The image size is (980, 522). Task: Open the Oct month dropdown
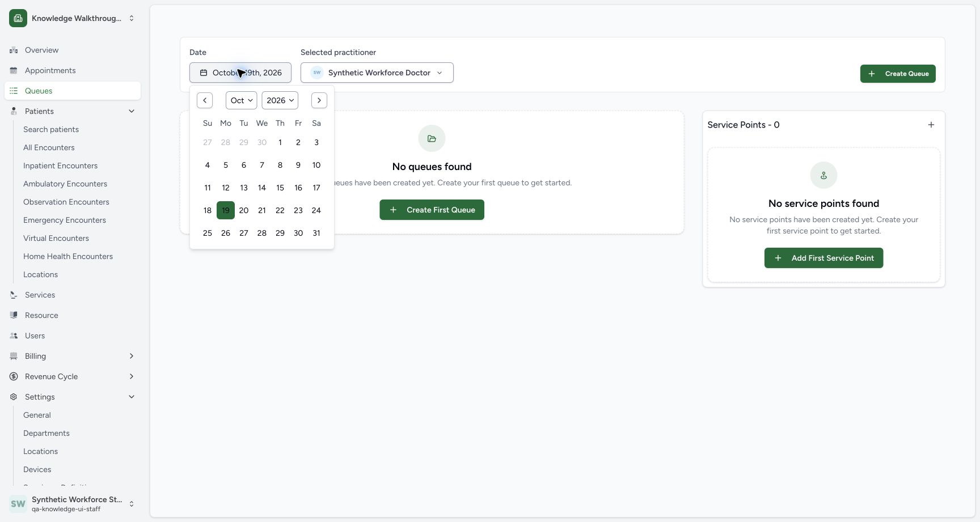click(x=241, y=100)
